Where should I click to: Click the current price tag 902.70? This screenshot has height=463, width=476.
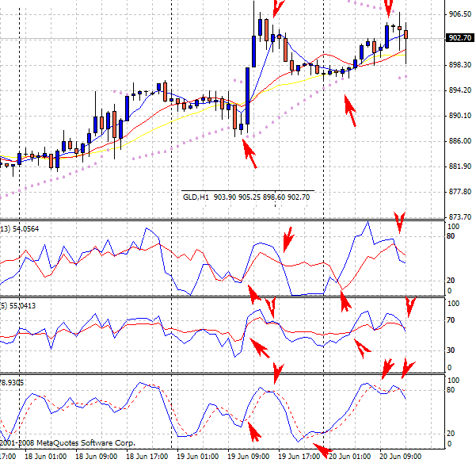click(459, 38)
